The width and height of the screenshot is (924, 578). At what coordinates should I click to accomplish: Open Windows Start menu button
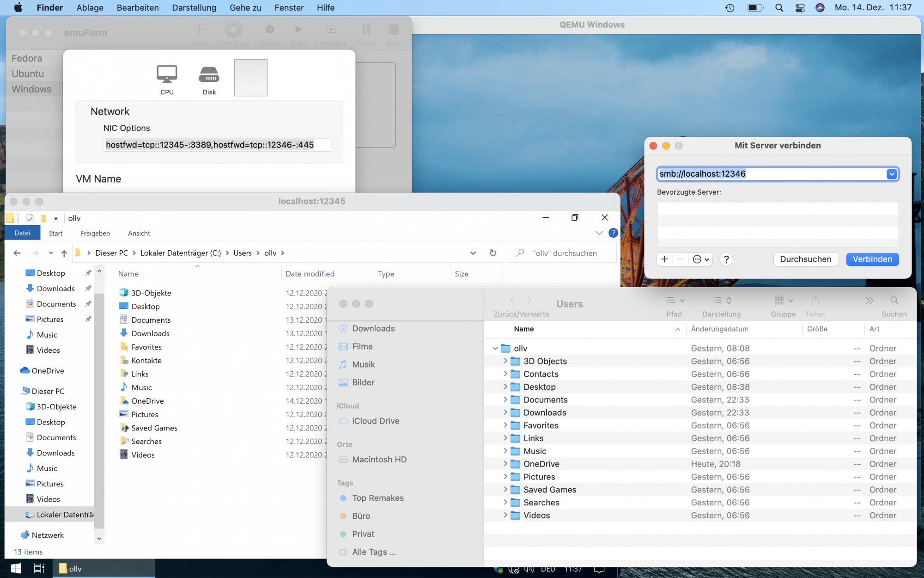coord(16,568)
